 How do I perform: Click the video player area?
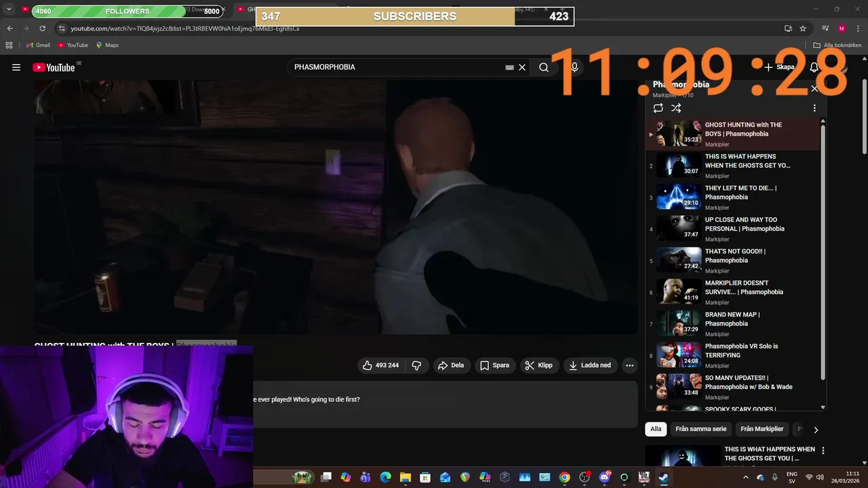coord(336,207)
